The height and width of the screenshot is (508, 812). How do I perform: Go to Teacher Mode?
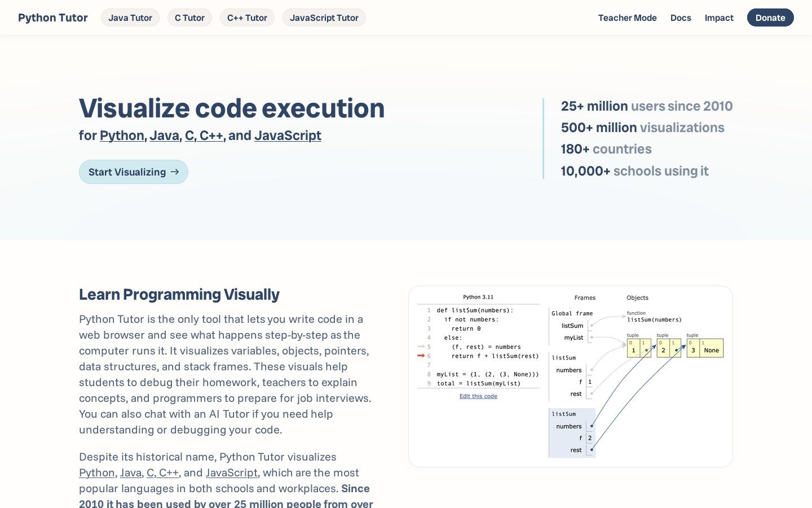click(x=627, y=17)
